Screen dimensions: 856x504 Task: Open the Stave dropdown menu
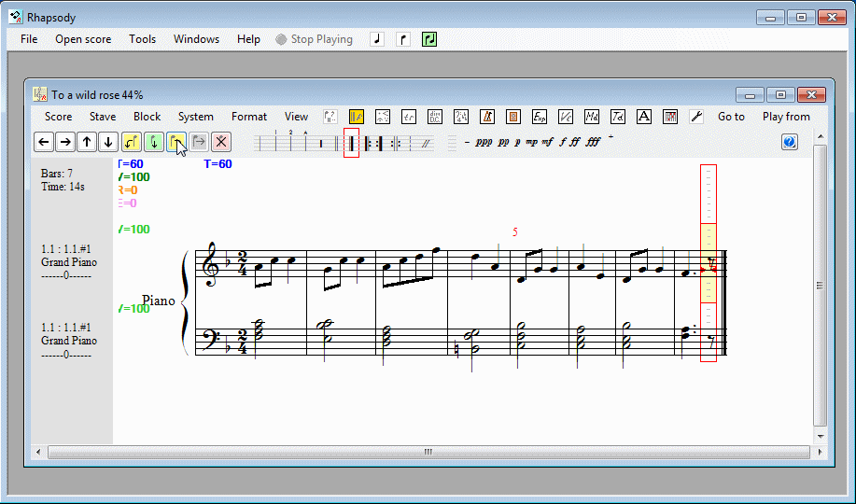point(103,117)
